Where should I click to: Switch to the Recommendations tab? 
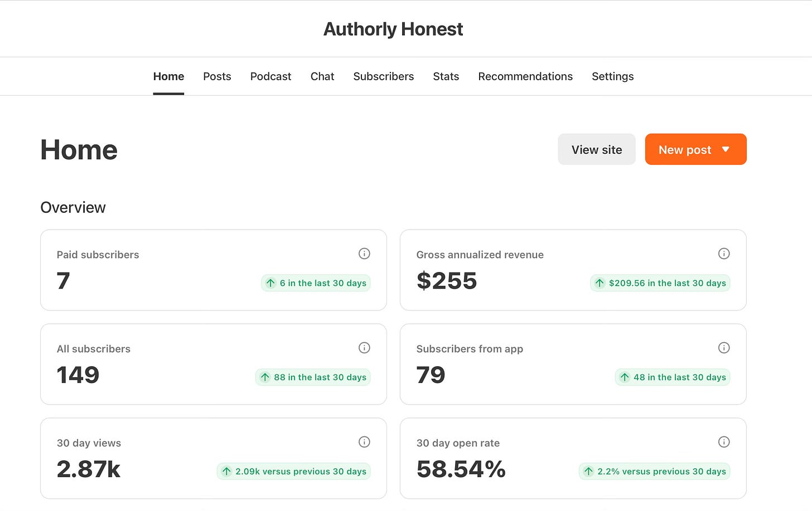pyautogui.click(x=525, y=76)
